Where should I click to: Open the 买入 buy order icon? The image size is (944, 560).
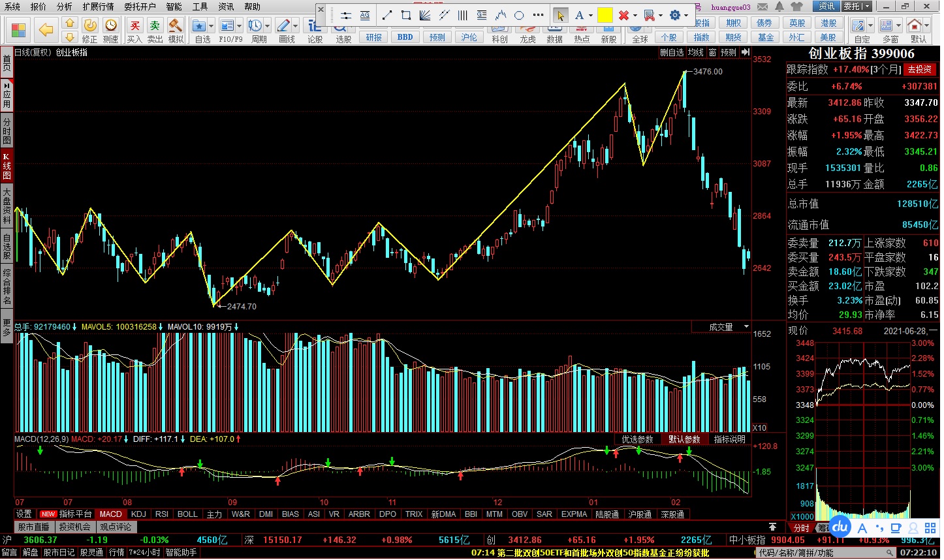coord(134,30)
